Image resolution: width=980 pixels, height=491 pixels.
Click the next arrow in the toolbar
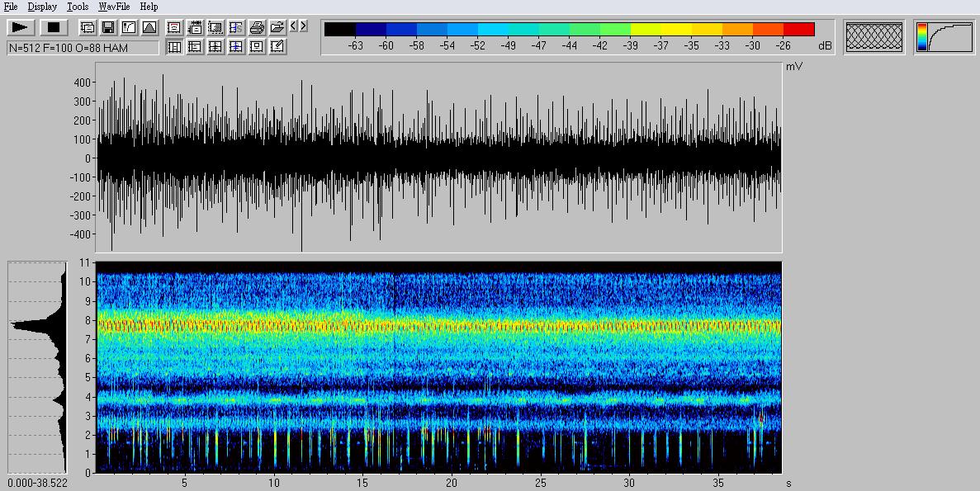click(x=303, y=26)
